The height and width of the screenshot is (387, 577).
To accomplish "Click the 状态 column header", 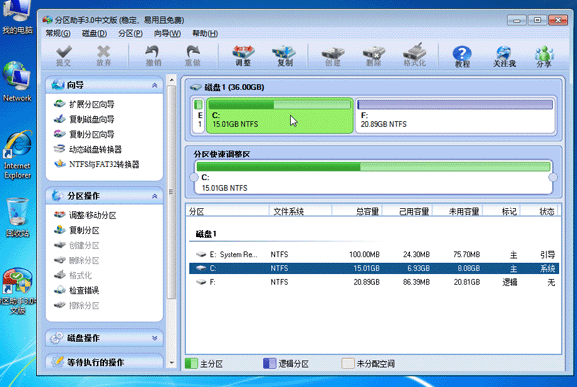I will [539, 211].
